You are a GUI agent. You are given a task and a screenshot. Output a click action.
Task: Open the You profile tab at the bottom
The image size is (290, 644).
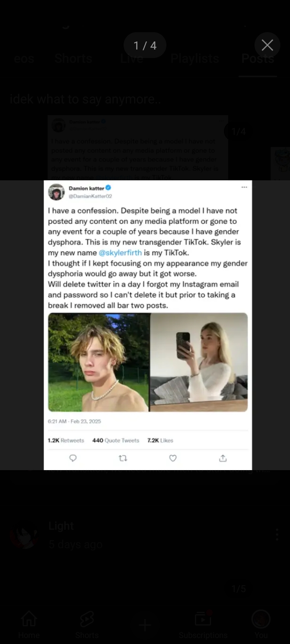pyautogui.click(x=261, y=625)
